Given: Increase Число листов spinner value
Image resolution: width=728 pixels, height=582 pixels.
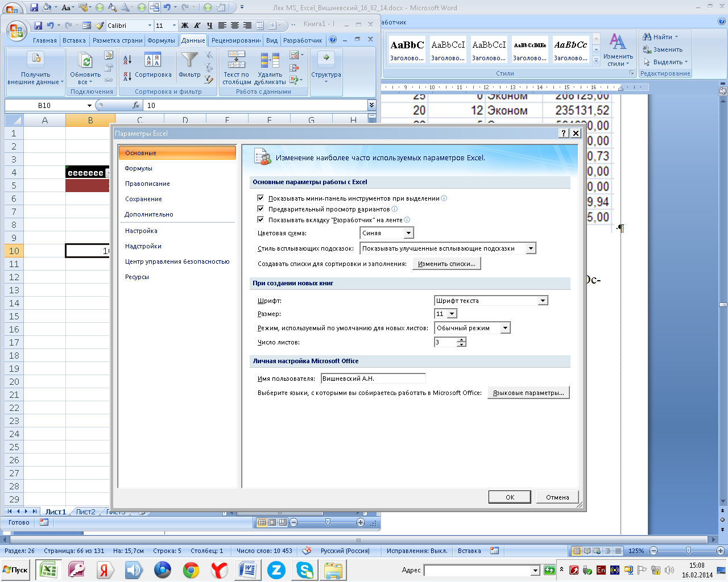Looking at the screenshot, I should [x=461, y=339].
